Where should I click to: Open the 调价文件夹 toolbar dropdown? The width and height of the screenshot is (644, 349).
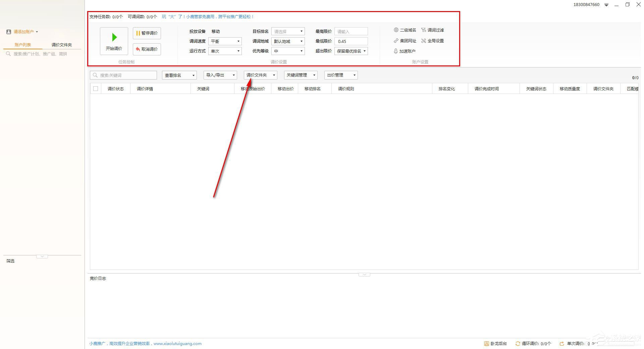click(x=261, y=75)
